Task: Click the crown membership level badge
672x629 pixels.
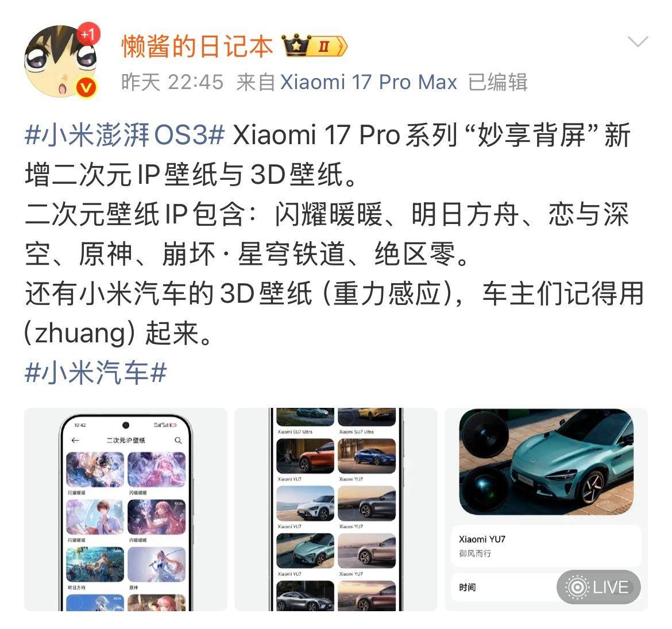Action: 314,46
